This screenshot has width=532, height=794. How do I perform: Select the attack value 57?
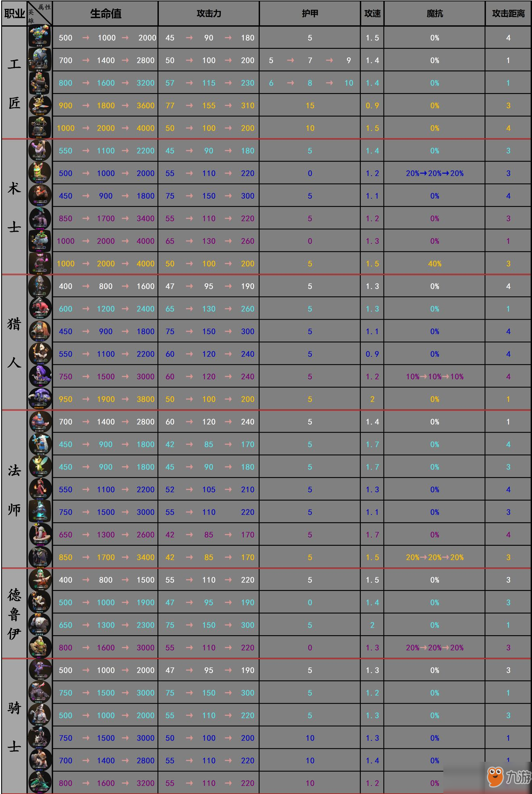pos(170,83)
